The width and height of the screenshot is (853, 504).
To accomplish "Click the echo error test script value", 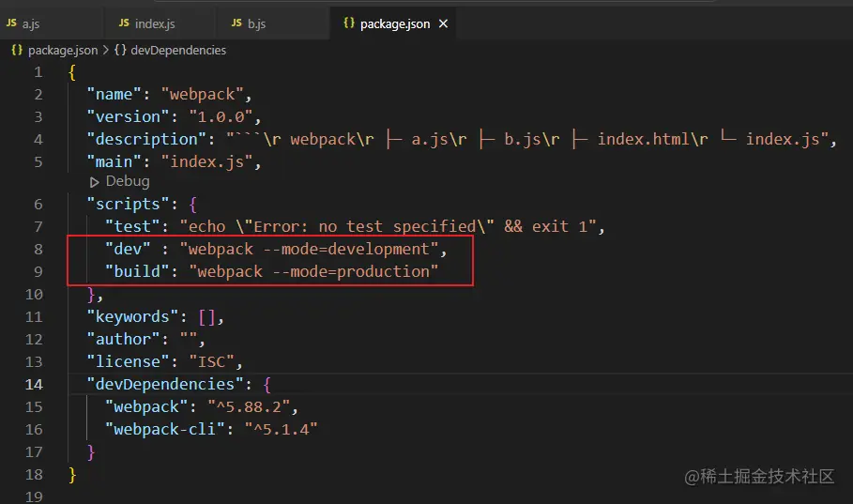I will point(388,226).
